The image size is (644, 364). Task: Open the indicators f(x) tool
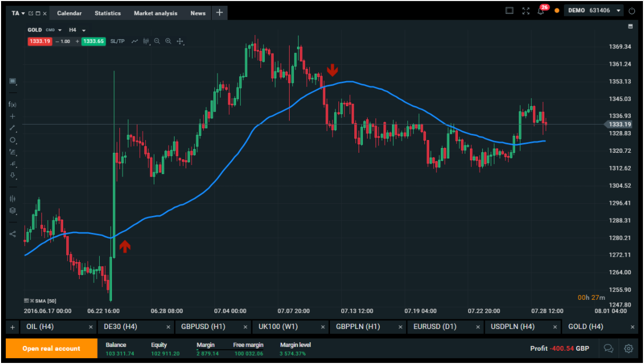tap(13, 105)
